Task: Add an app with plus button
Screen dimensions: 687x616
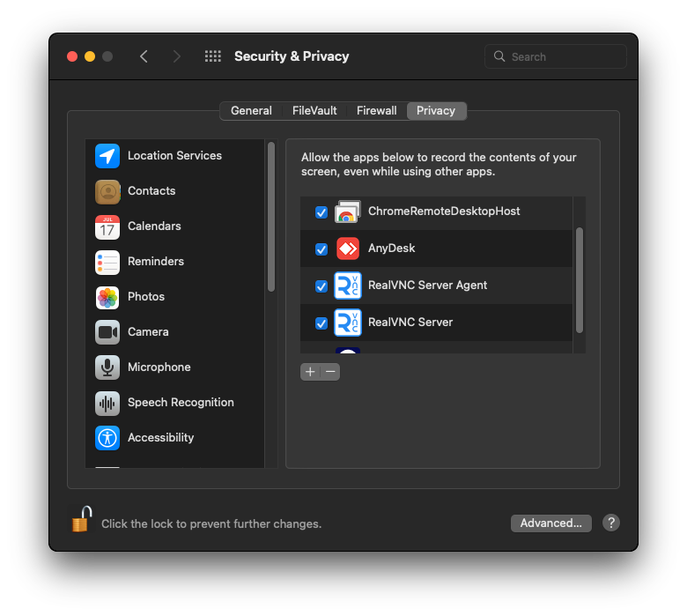Action: pyautogui.click(x=310, y=372)
